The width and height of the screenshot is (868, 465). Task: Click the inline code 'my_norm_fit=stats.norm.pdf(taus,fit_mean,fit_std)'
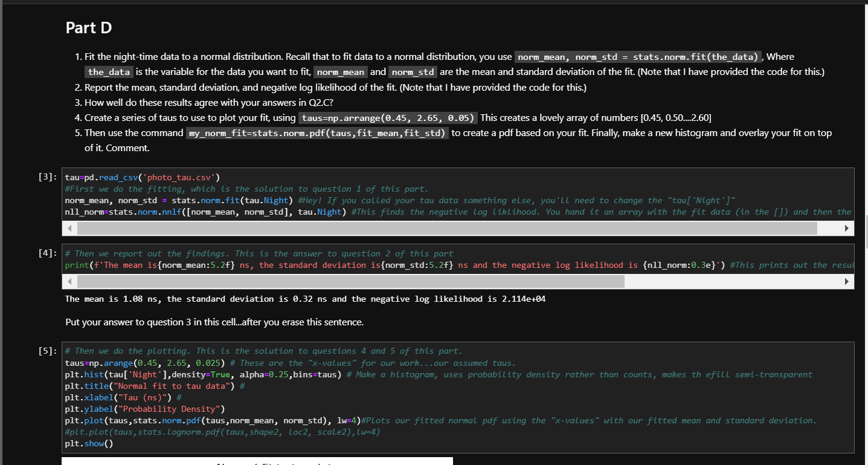(x=317, y=132)
